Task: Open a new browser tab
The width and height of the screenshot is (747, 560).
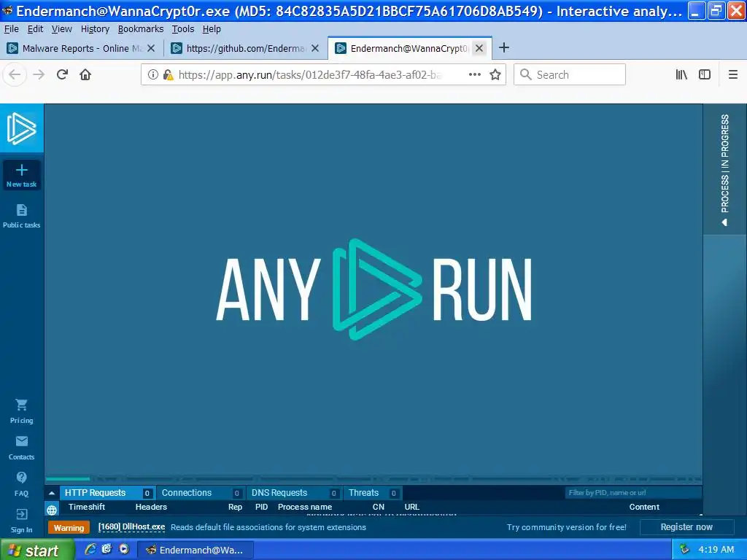Action: [x=503, y=47]
